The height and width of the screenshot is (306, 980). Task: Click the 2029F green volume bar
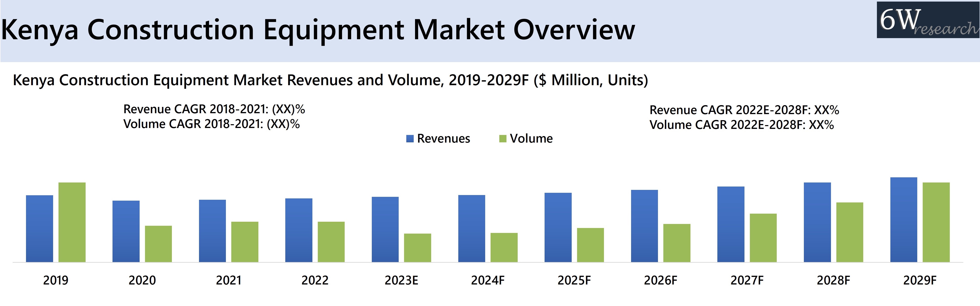point(936,222)
